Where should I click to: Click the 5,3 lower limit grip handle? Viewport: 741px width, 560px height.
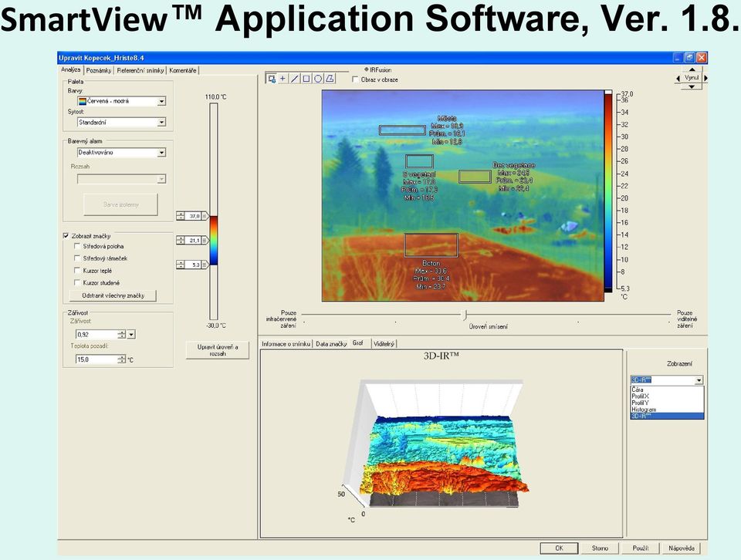tap(205, 265)
